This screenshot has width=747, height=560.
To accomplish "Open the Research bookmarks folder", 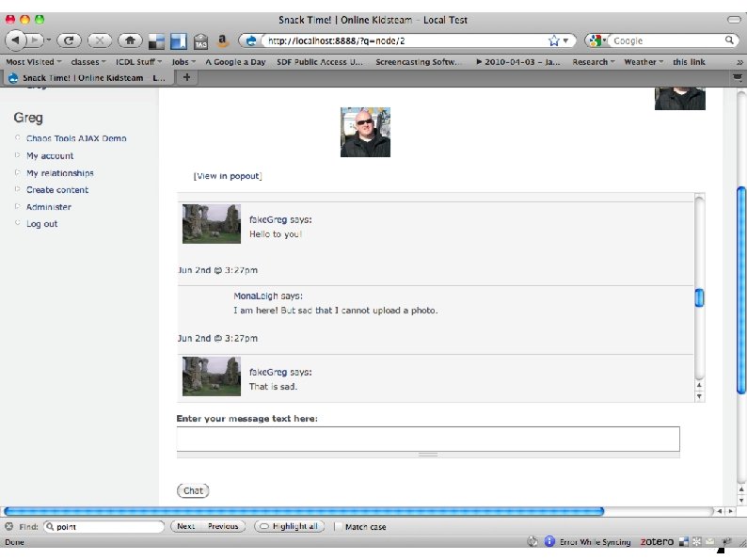I will [x=593, y=62].
